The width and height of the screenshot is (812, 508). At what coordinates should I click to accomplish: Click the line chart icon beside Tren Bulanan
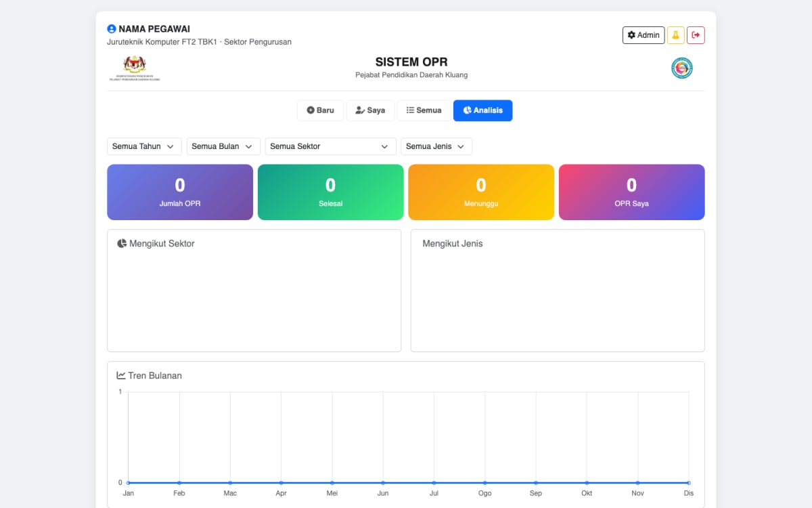[x=121, y=375]
